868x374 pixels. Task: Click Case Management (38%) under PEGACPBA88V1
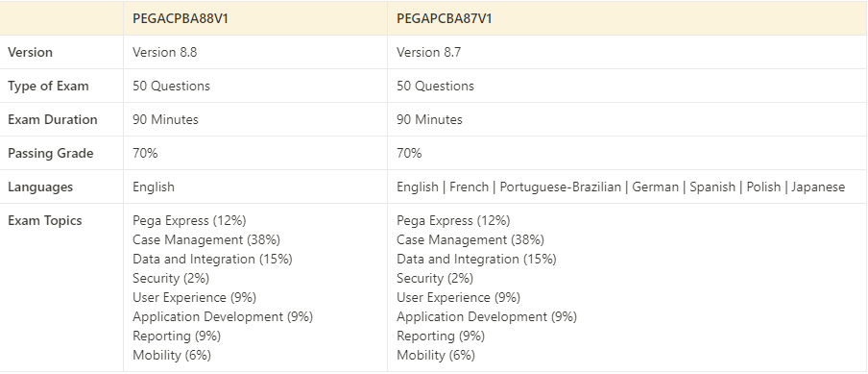pyautogui.click(x=206, y=240)
